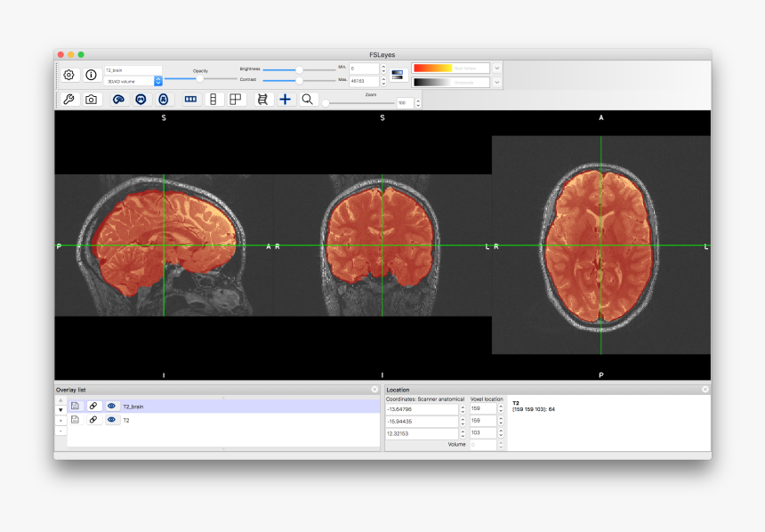Hide the T2 overlay with eye icon
Viewport: 765px width, 532px height.
point(112,420)
